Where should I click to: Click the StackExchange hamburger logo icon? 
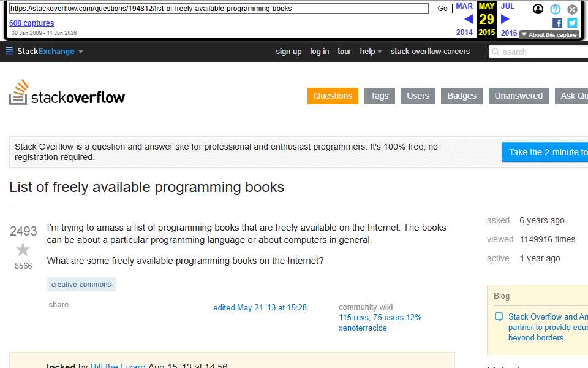point(9,51)
